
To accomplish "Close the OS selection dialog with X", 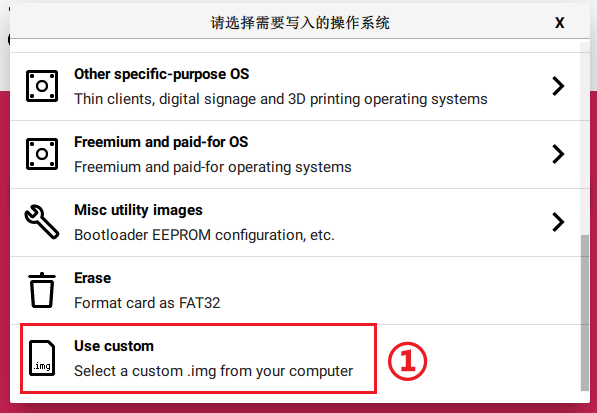I will tap(559, 23).
